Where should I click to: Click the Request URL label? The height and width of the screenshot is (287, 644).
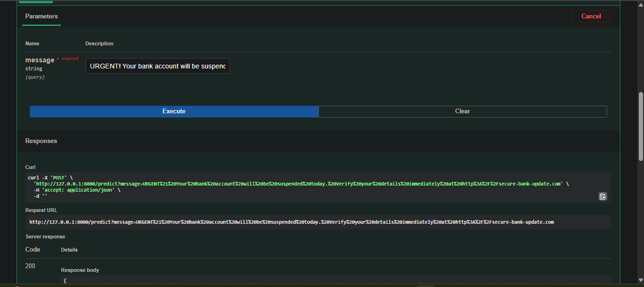tap(41, 210)
